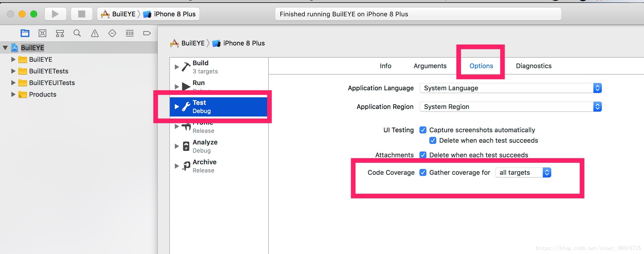644x254 pixels.
Task: Open the Source Control navigator icon
Action: [42, 33]
